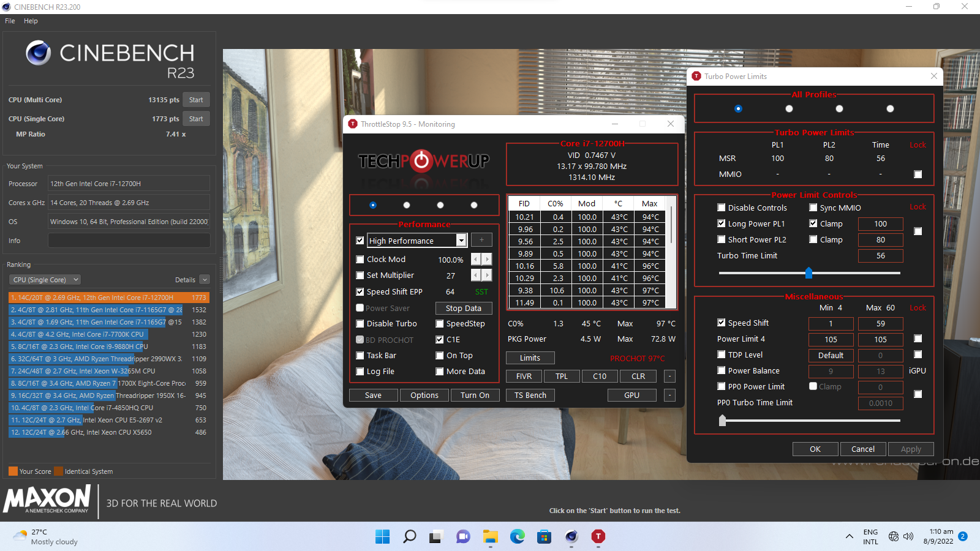Switch to Cinebench taskbar icon

pos(571,537)
